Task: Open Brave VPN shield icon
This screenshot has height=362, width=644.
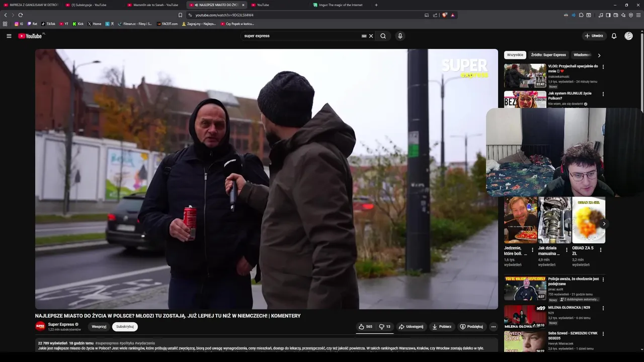Action: click(x=631, y=15)
